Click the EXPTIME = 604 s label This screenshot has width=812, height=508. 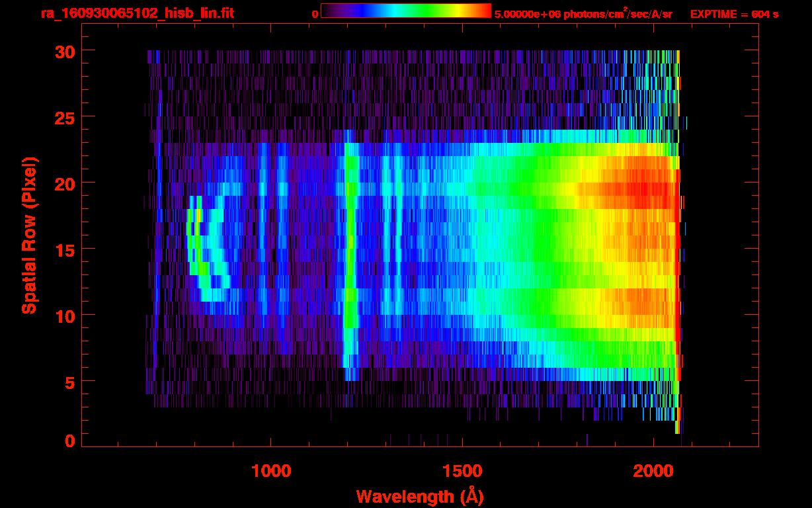click(x=734, y=13)
